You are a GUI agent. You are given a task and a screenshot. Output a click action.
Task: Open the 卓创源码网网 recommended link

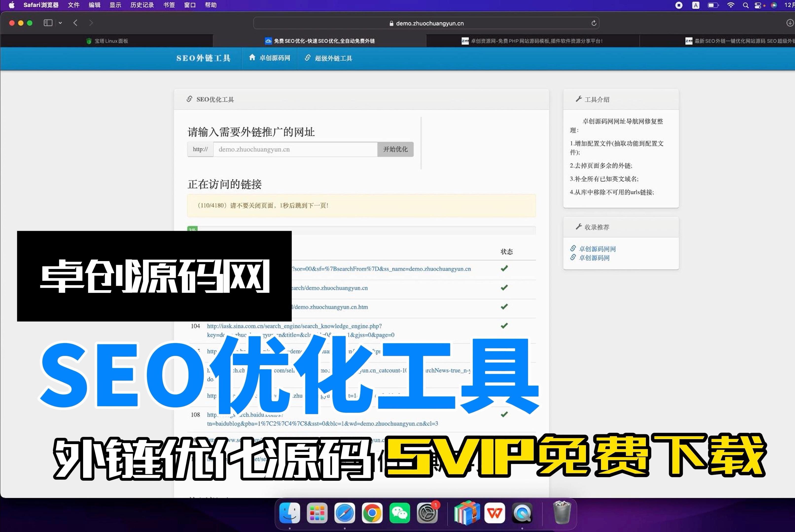[x=597, y=249]
